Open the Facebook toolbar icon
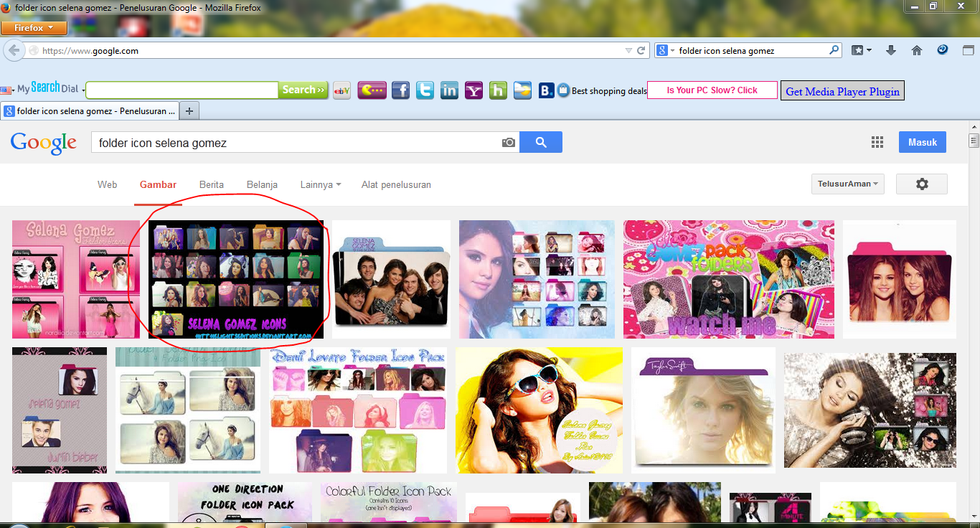 coord(400,90)
